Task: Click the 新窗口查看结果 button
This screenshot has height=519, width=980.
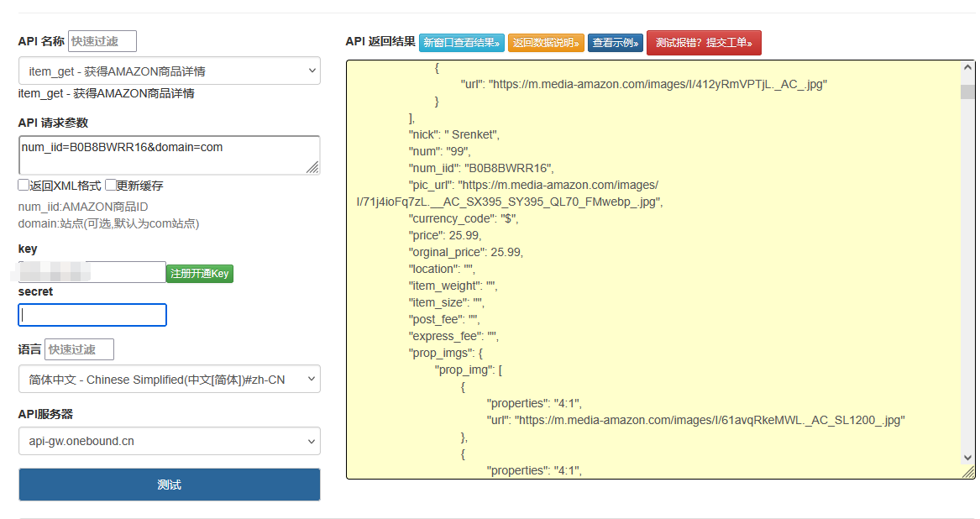Action: 461,43
